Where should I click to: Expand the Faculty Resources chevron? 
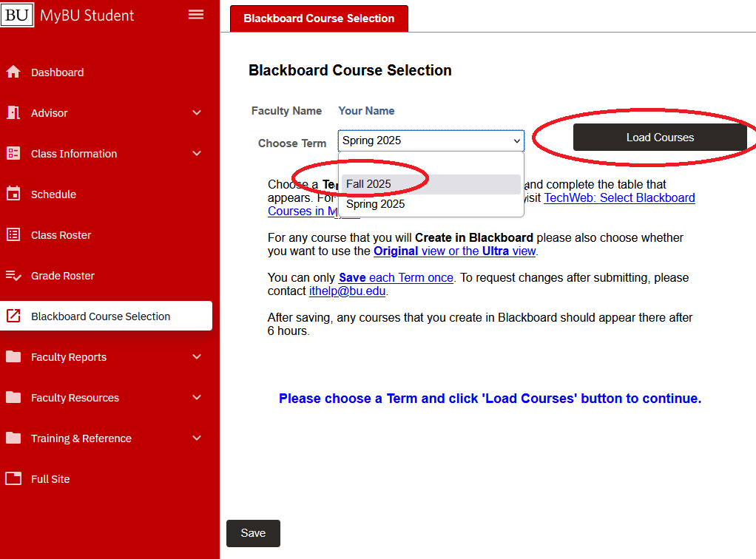tap(197, 398)
